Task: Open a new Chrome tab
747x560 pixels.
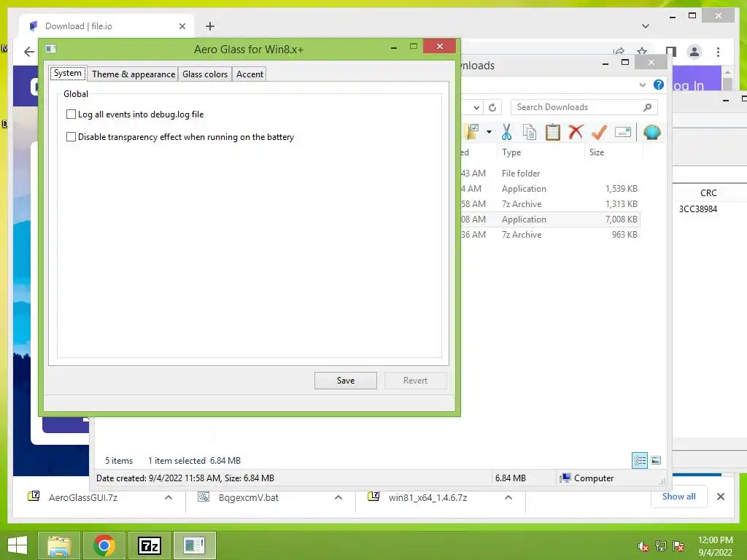Action: point(209,26)
